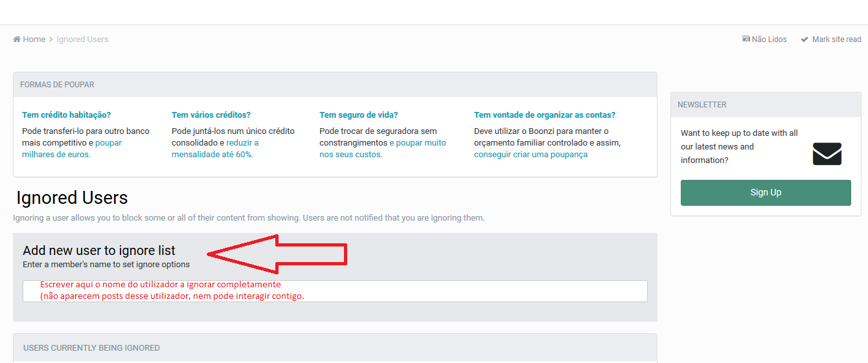The width and height of the screenshot is (868, 363).
Task: Open the 'Tem vários créditos?' heading link
Action: click(211, 115)
